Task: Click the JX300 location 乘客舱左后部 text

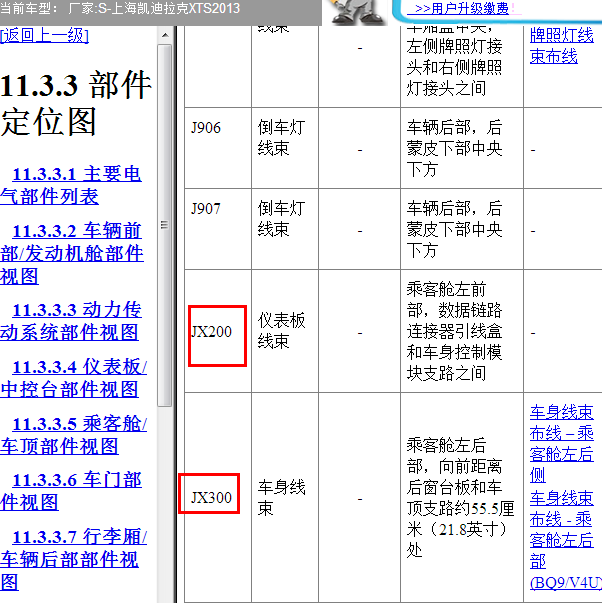Action: [460, 497]
